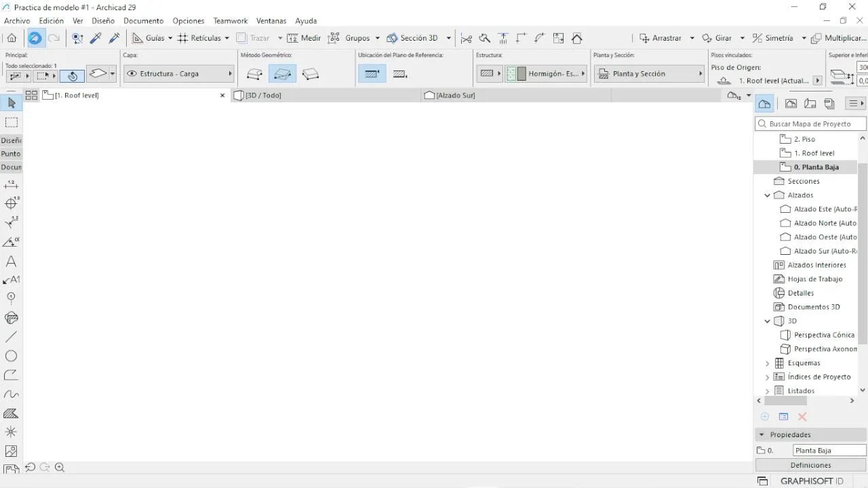Open the Archivo menu
The image size is (868, 488).
[17, 21]
